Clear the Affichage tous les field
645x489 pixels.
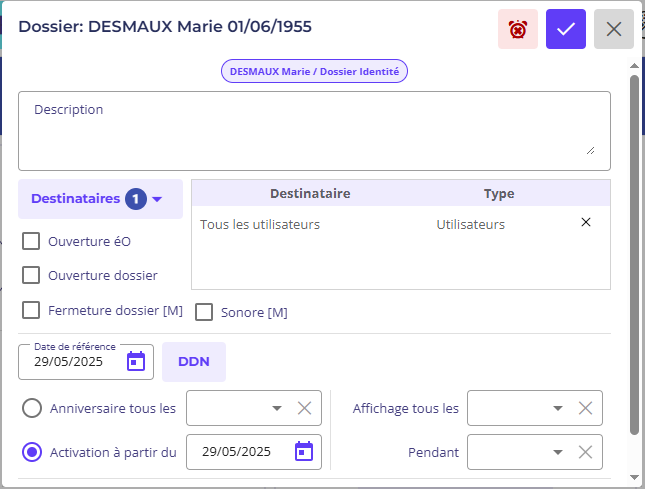click(x=586, y=408)
